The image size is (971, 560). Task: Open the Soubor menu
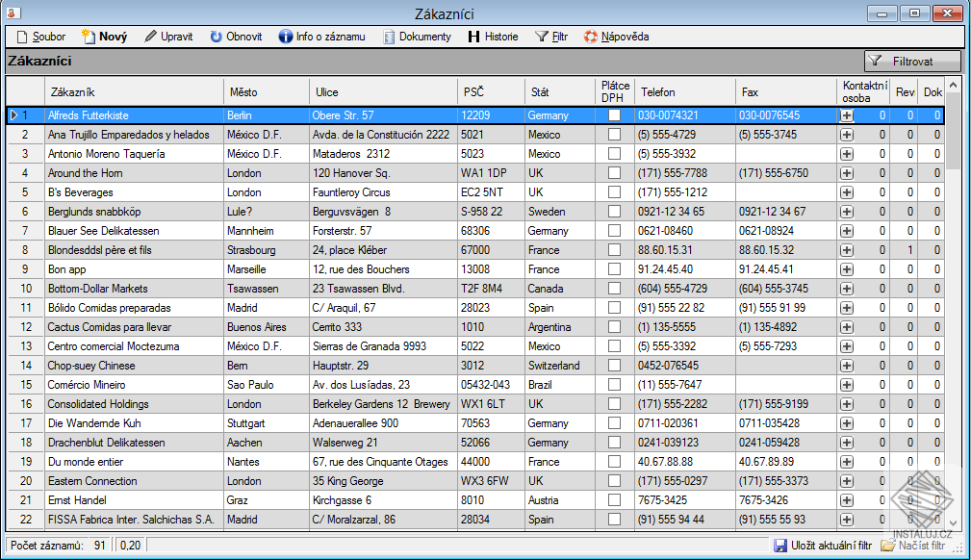[x=40, y=37]
